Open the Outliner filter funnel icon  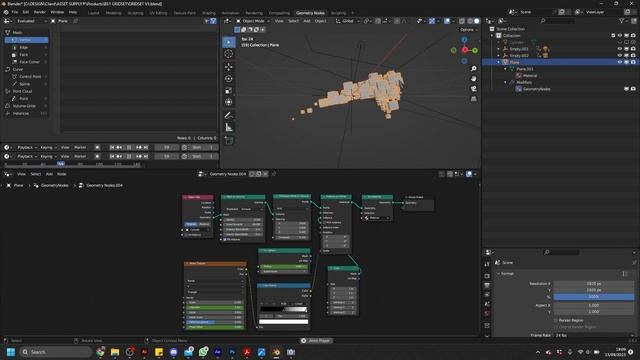coord(622,21)
